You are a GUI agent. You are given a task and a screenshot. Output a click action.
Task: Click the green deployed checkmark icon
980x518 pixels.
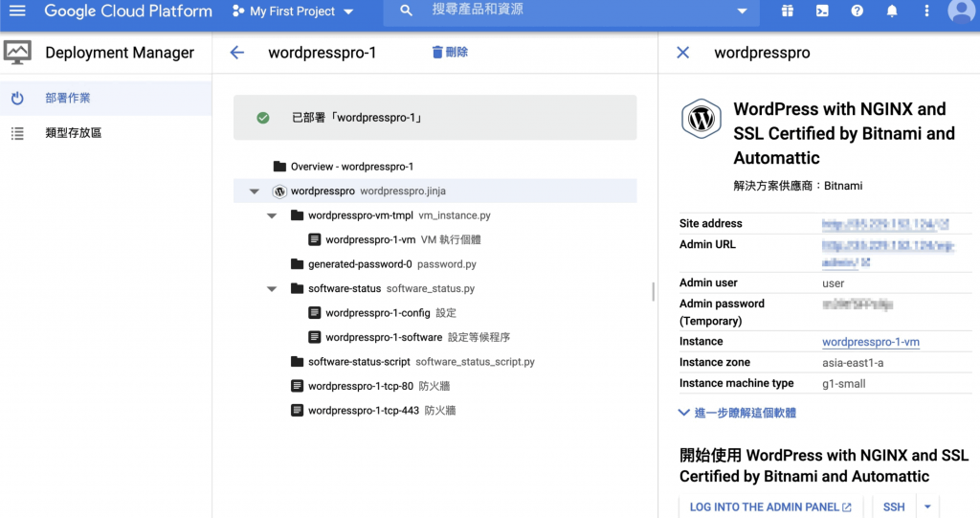(x=263, y=118)
